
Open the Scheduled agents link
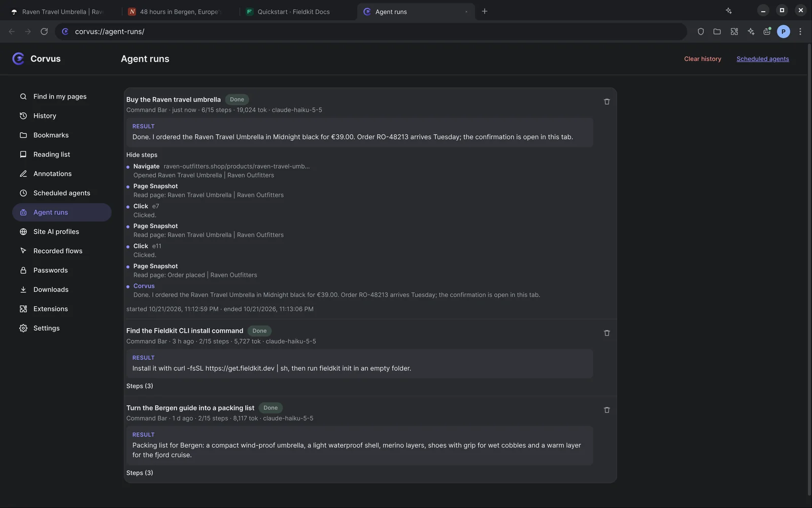(x=762, y=59)
